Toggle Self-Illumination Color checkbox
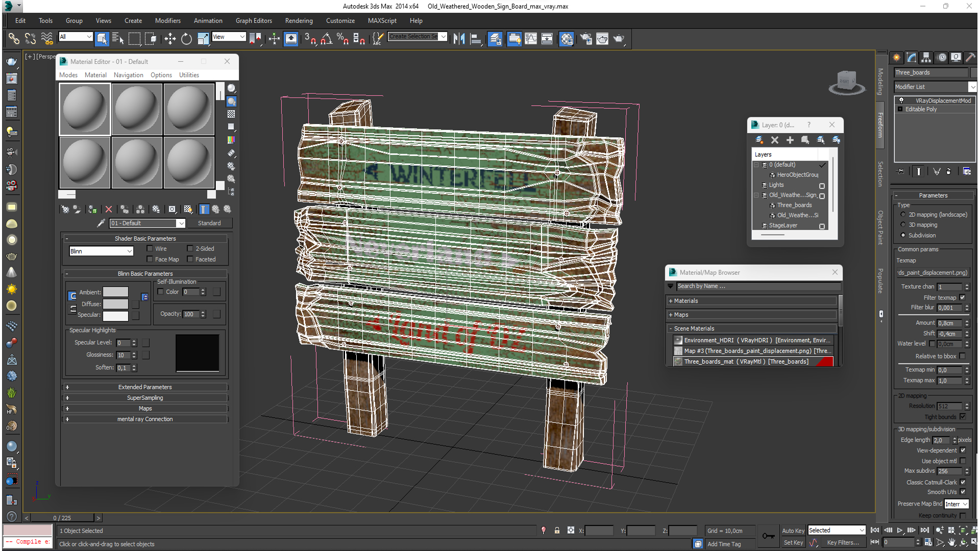980x551 pixels. pyautogui.click(x=161, y=292)
